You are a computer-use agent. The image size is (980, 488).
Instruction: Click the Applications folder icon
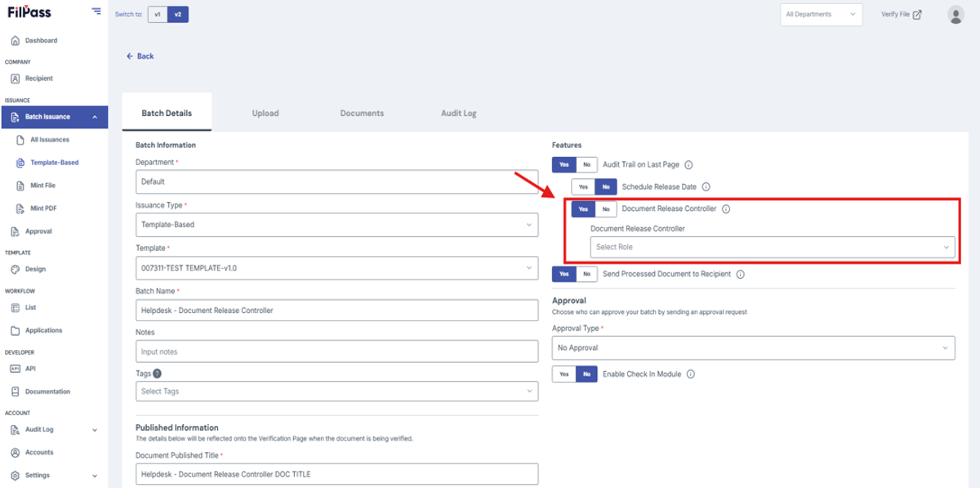point(16,330)
